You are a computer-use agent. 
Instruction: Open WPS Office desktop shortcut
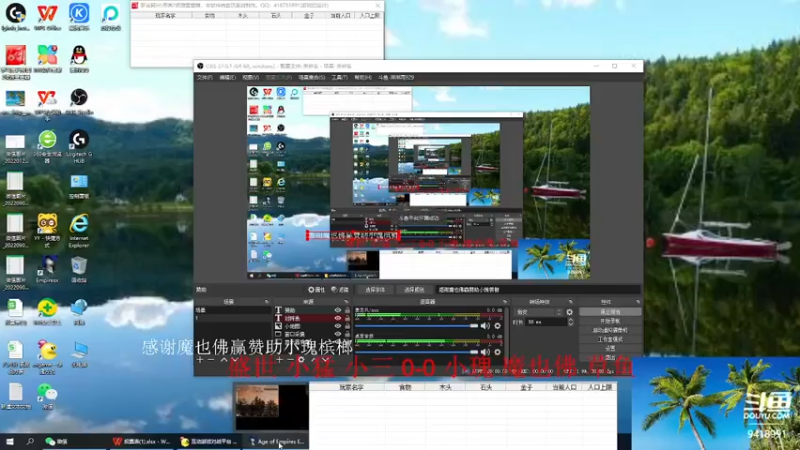click(47, 17)
